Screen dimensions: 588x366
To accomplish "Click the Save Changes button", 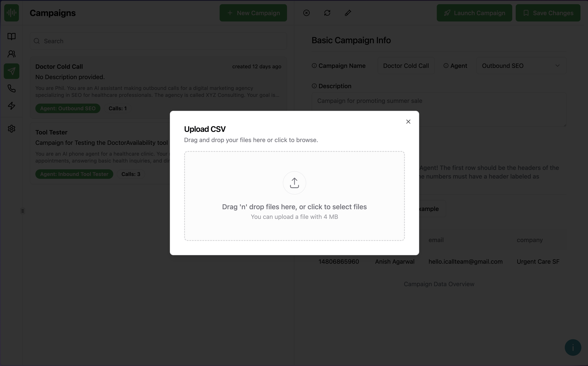I will [548, 13].
